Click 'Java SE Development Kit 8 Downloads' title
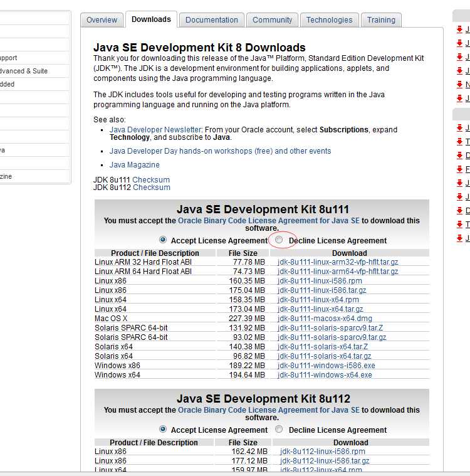 click(199, 48)
